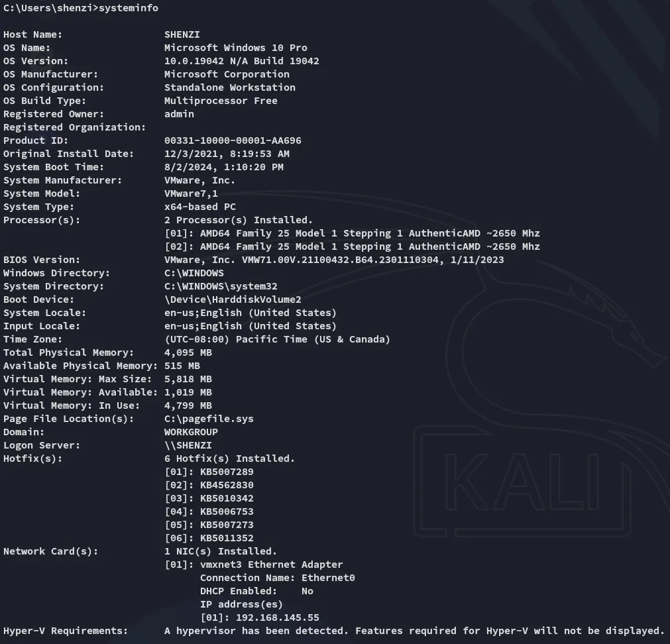Select system directory 'C:\WINDOWS\system32'

tap(221, 286)
